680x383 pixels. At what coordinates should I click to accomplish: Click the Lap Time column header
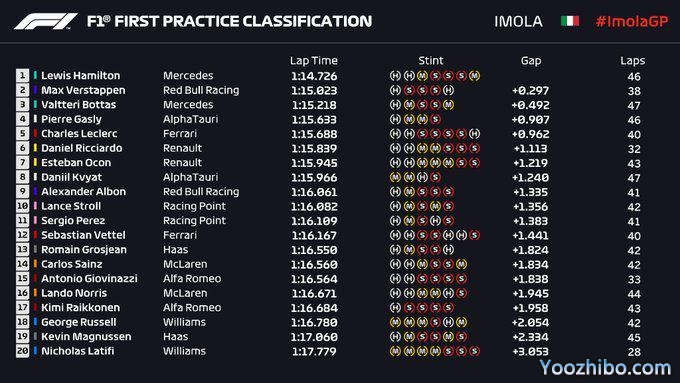[314, 61]
